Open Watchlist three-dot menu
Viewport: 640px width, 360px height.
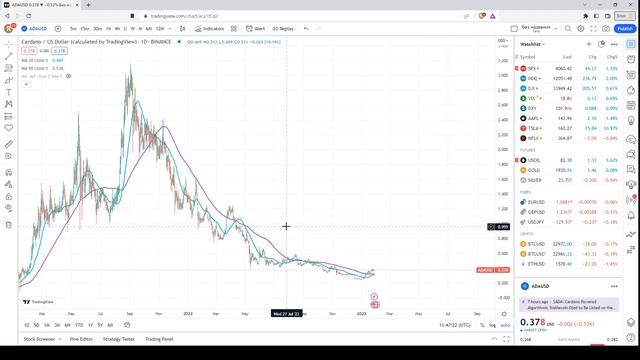(614, 44)
